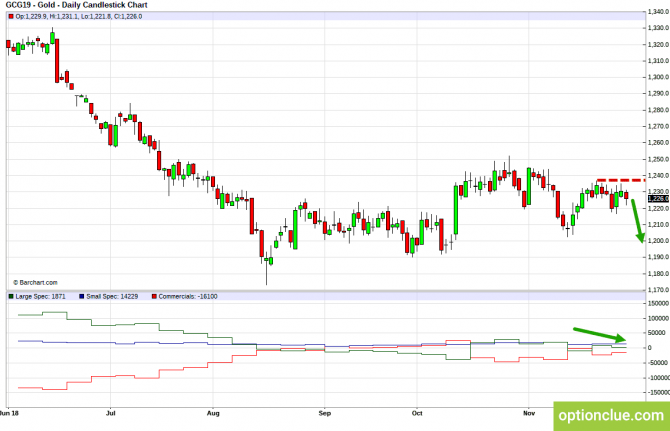
Task: Click the current price label 1,226.0 on axis
Action: coord(658,199)
